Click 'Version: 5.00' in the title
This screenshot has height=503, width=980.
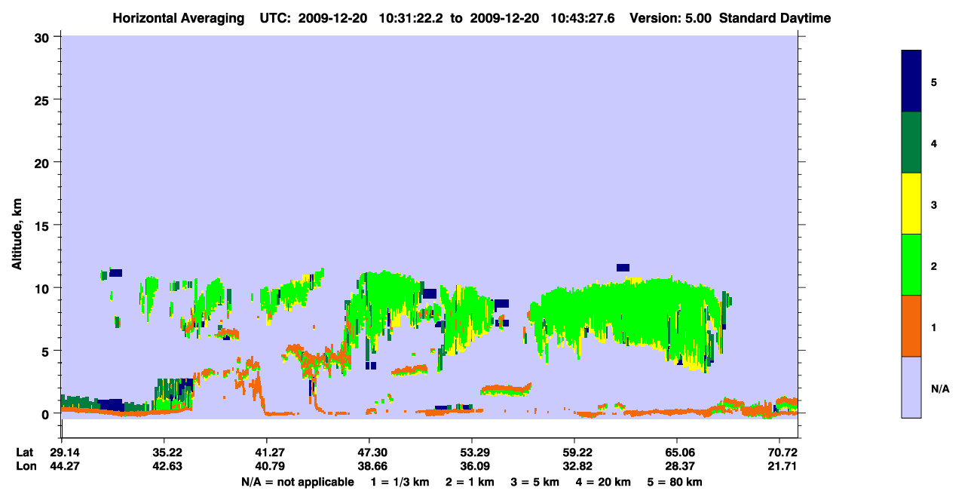pyautogui.click(x=671, y=18)
